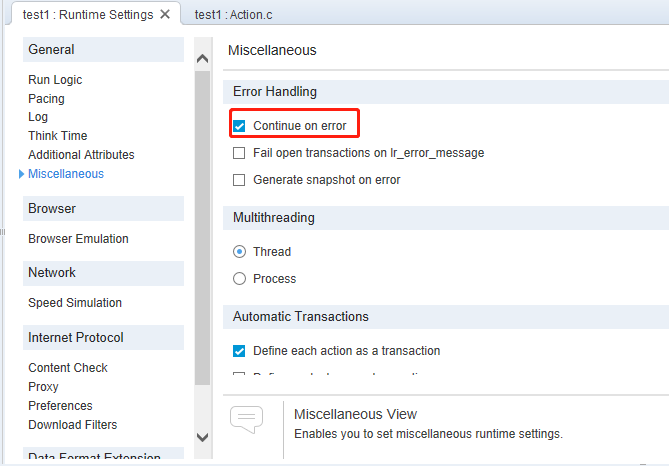Image resolution: width=669 pixels, height=466 pixels.
Task: Open Think Time settings
Action: 58,136
